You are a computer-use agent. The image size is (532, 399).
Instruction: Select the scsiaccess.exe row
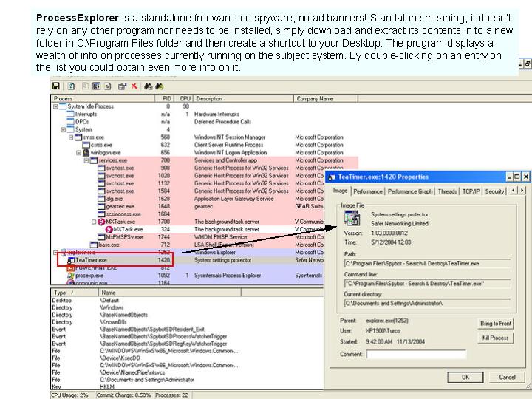pyautogui.click(x=188, y=214)
